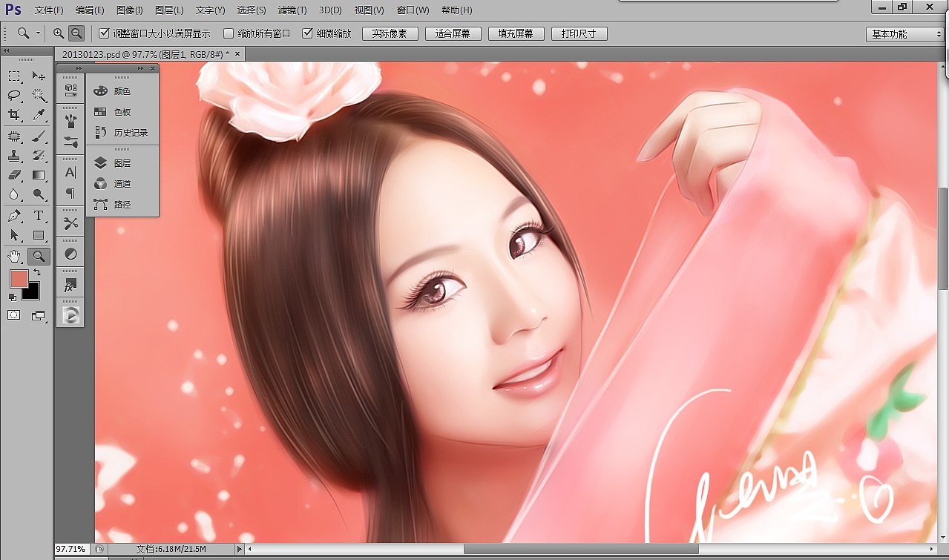Open the 3D panel icon in dock

70,90
